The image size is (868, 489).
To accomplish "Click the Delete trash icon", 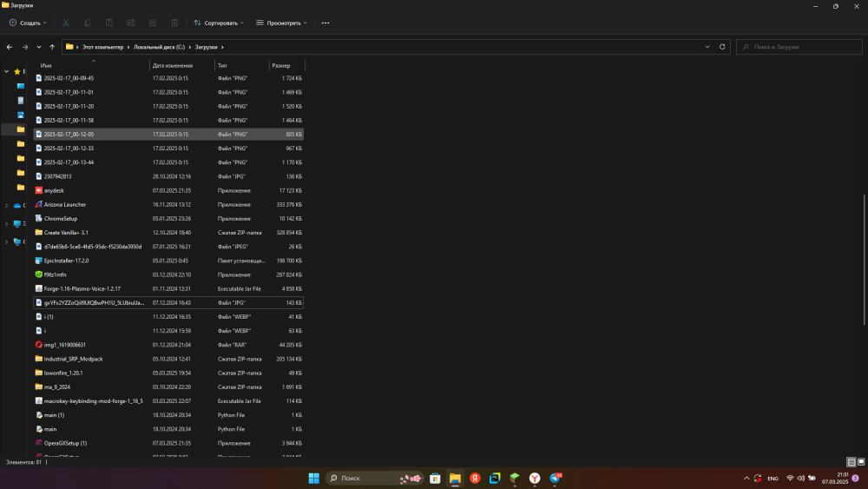I will tap(174, 23).
